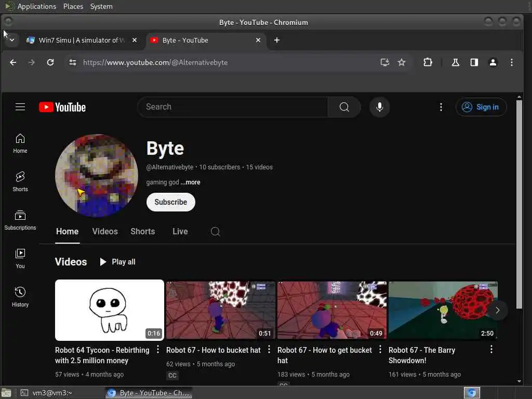Subscribe to the Byte channel
Image resolution: width=532 pixels, height=399 pixels.
tap(170, 202)
